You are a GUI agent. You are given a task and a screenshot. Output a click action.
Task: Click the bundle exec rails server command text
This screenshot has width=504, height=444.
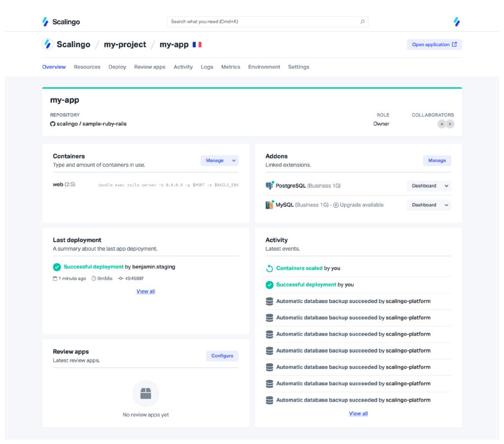click(x=168, y=185)
